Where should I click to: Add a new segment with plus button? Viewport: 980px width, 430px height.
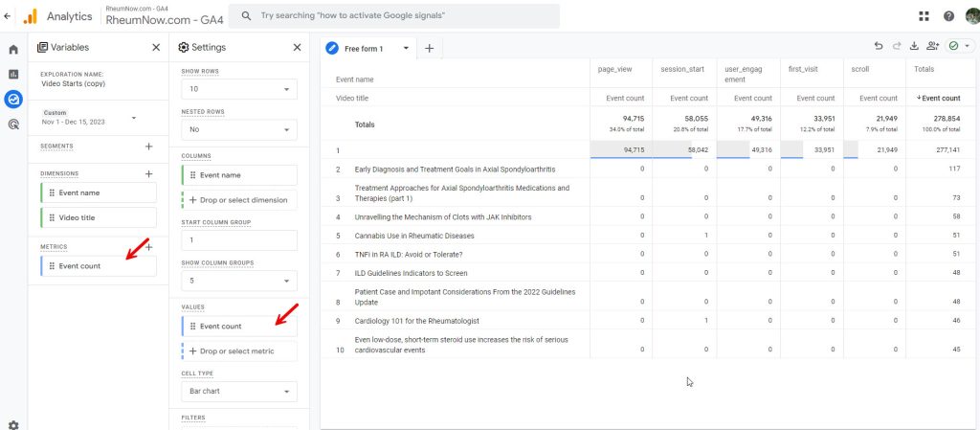click(x=148, y=147)
